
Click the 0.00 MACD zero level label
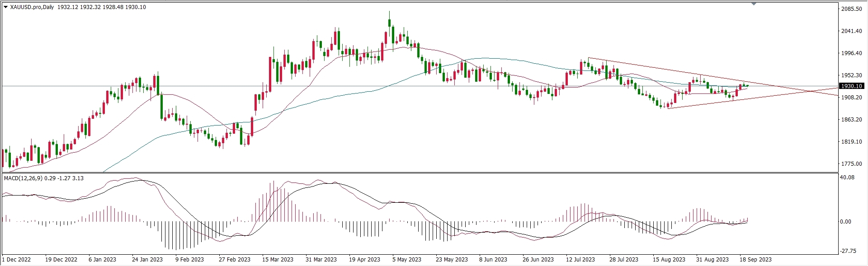(x=845, y=222)
